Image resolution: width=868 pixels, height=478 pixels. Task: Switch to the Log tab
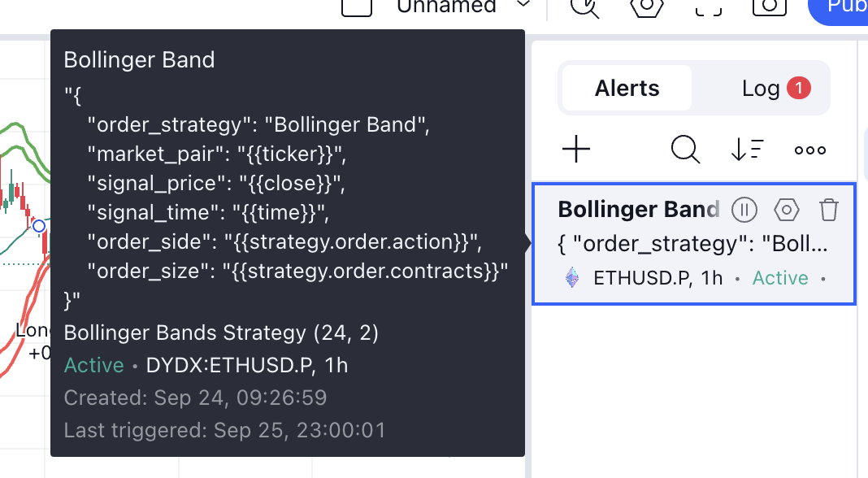pos(761,88)
